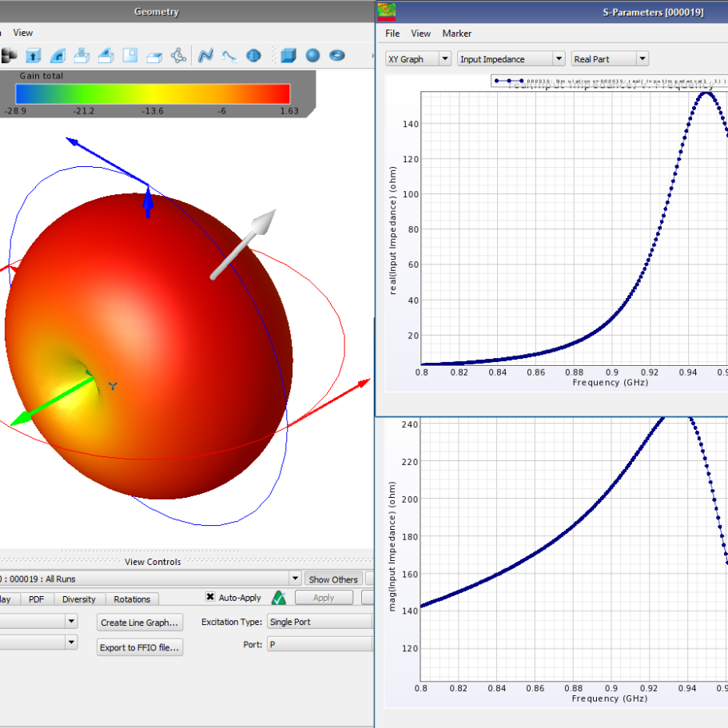The width and height of the screenshot is (728, 728).
Task: Click the green checkmark validity icon beside Auto-Apply
Action: [279, 598]
